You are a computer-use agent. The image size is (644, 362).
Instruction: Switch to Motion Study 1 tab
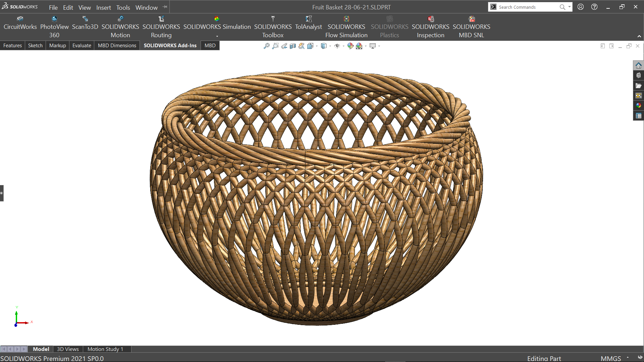point(105,349)
